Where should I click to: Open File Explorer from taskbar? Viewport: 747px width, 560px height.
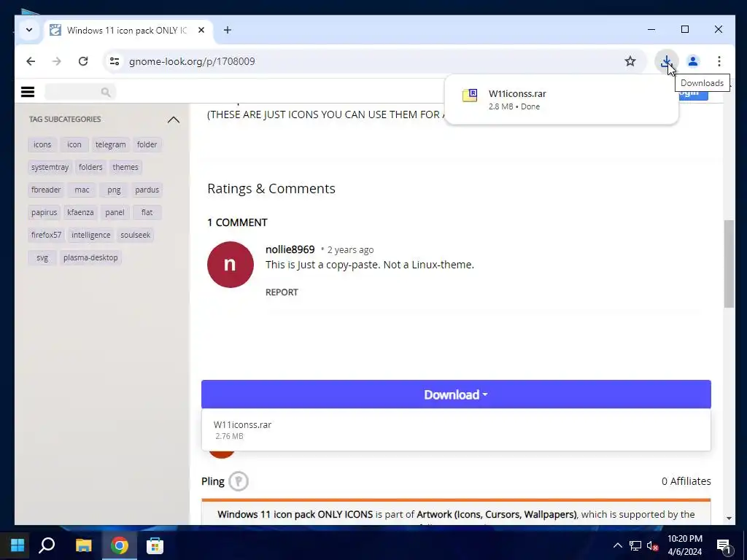(x=84, y=545)
